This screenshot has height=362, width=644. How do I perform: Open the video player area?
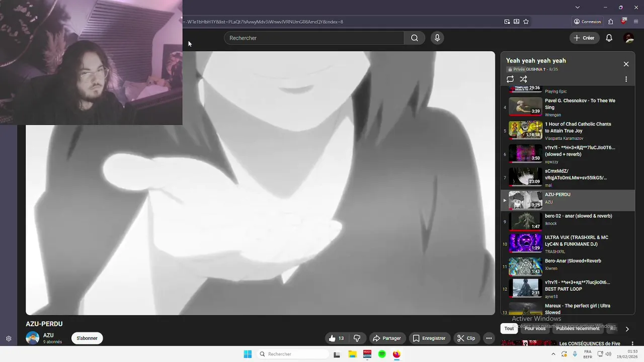(260, 183)
